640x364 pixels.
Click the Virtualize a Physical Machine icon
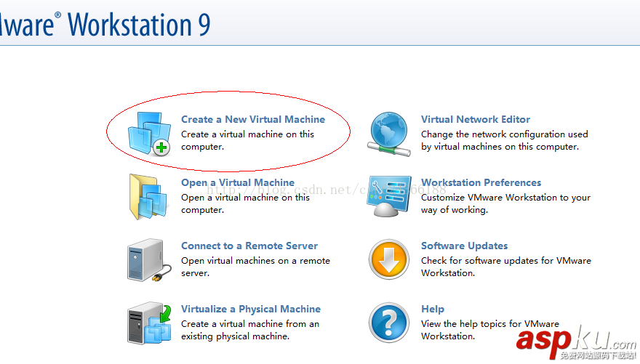point(149,323)
